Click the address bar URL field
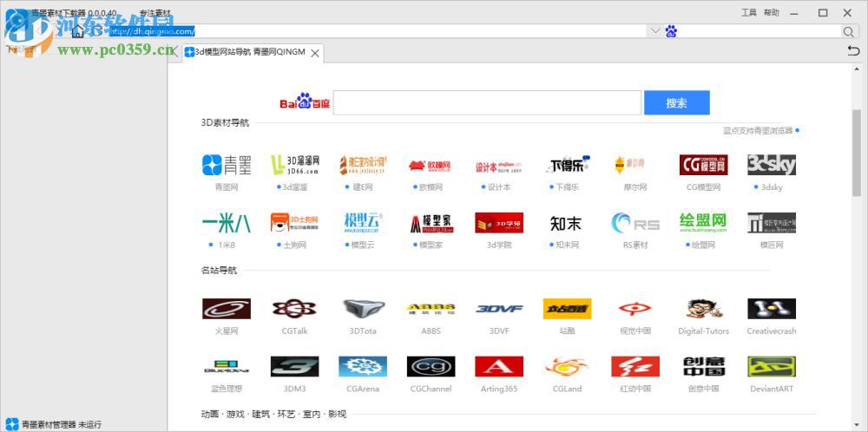The height and width of the screenshot is (432, 868). tap(377, 31)
